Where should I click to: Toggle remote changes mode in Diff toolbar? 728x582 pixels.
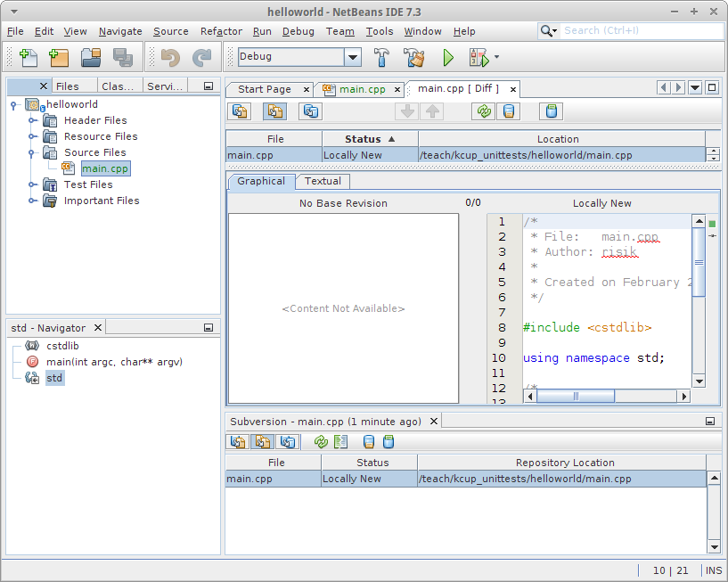point(311,111)
